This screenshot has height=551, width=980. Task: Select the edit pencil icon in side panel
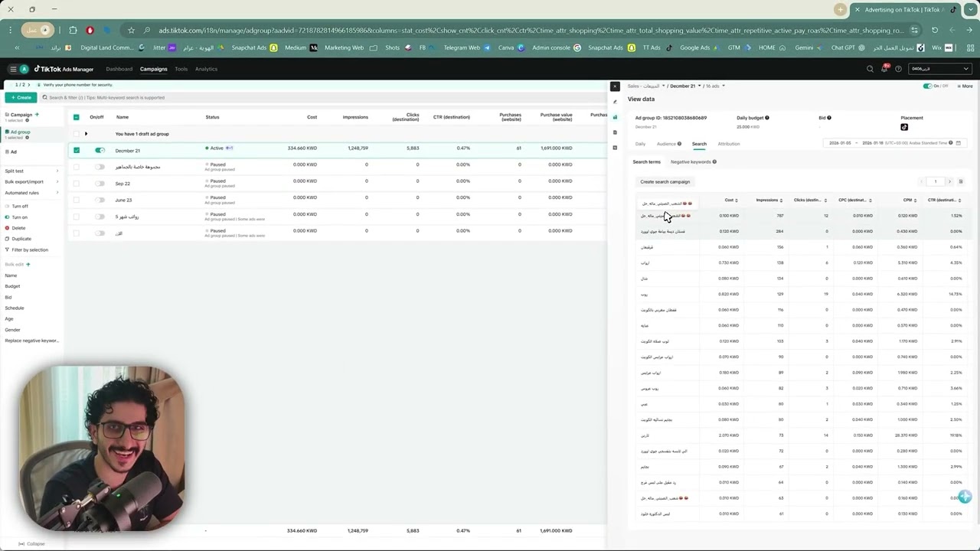pos(615,102)
